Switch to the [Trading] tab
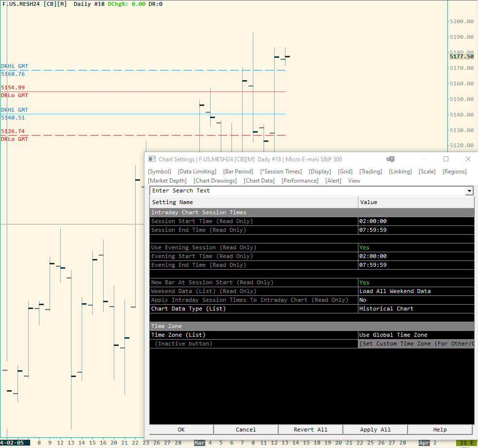 (x=371, y=172)
